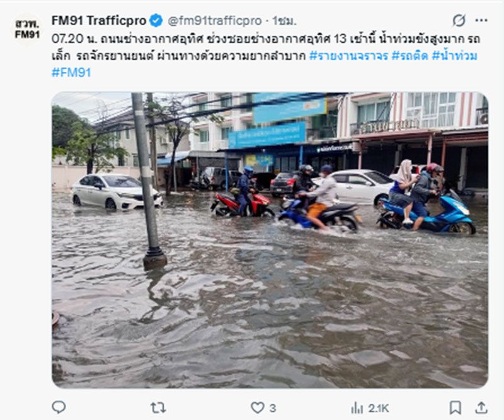
Task: Open the #น้ำท่วม hashtag
Action: tap(455, 56)
